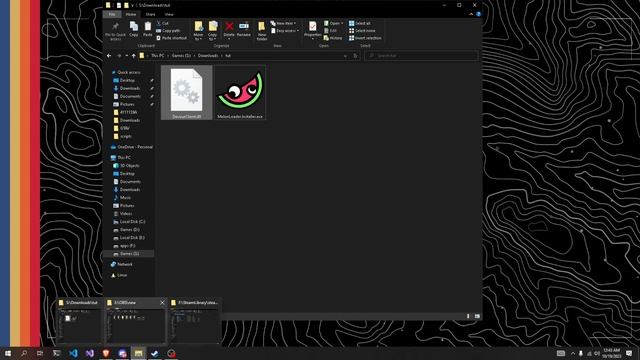The image size is (640, 360).
Task: Click the Copy icon in the ribbon
Action: 134,27
